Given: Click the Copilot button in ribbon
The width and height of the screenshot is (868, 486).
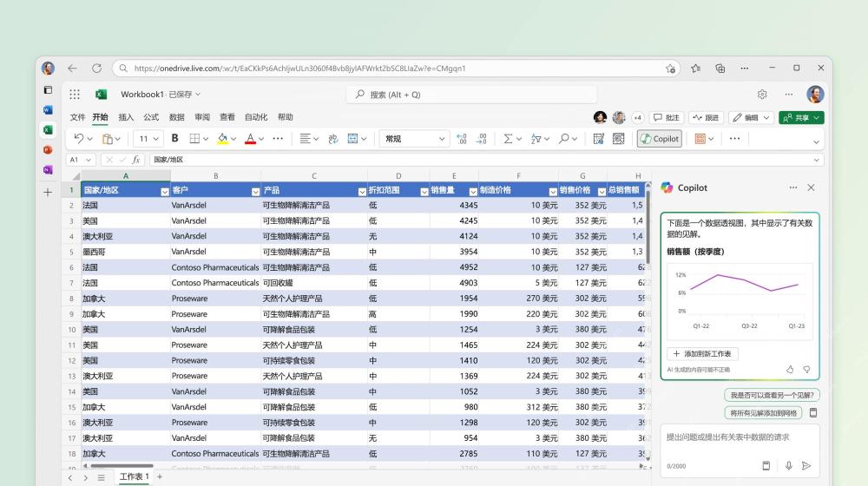Looking at the screenshot, I should pyautogui.click(x=660, y=139).
